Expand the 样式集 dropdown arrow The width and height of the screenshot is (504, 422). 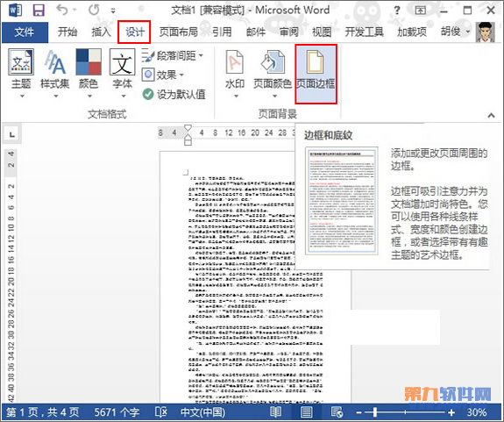pos(56,96)
